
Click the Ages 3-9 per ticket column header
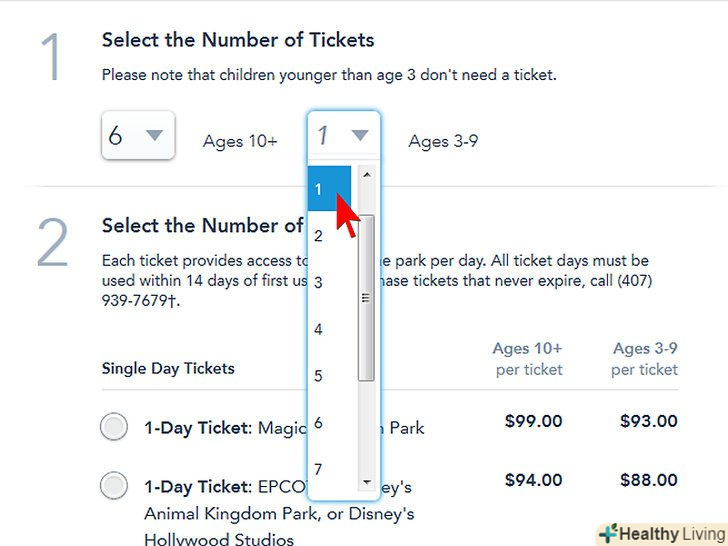coord(644,359)
